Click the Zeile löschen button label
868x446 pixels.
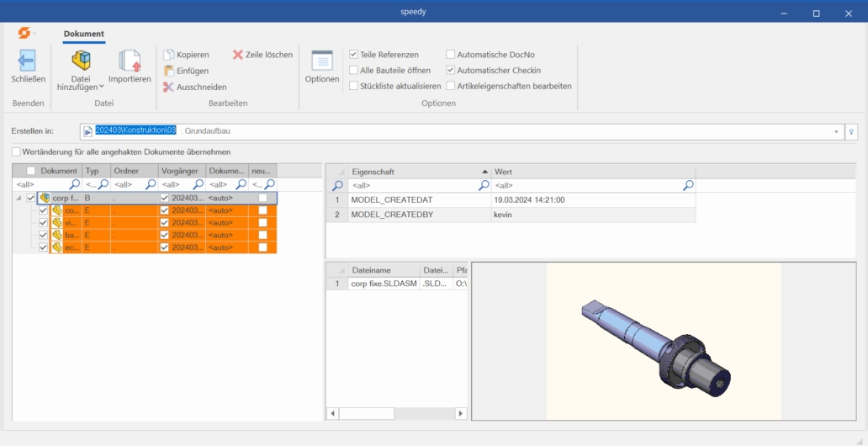click(x=269, y=55)
